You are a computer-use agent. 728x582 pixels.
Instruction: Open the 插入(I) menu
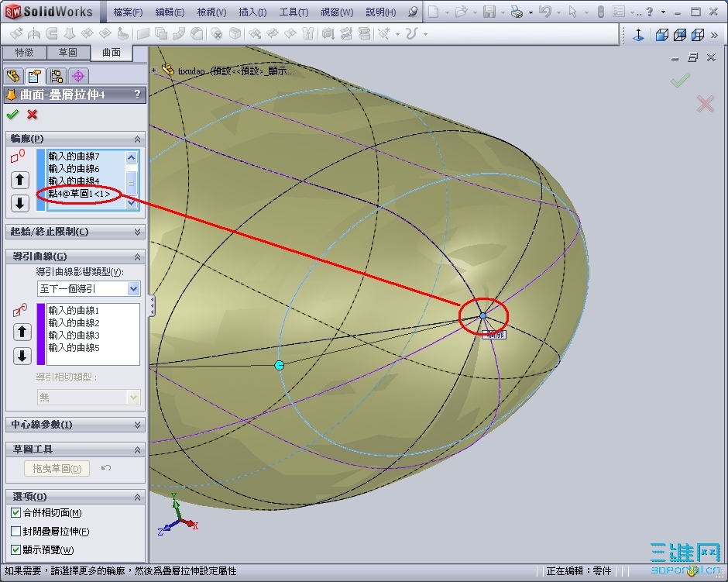coord(252,12)
